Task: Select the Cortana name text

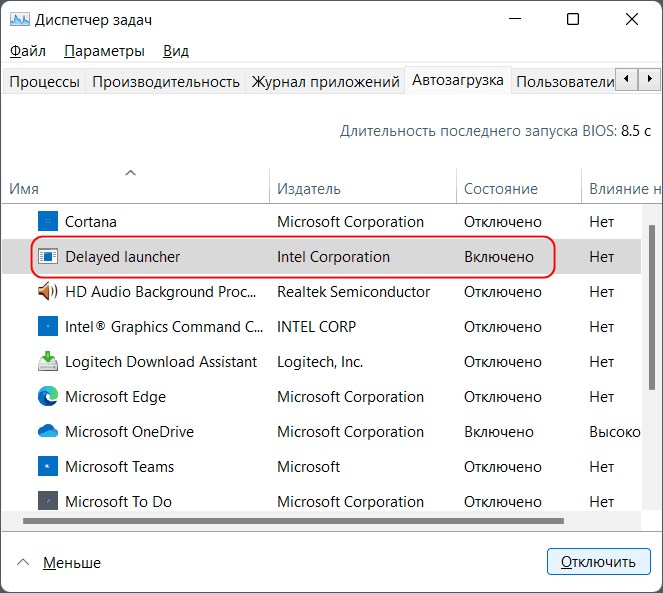Action: [90, 222]
